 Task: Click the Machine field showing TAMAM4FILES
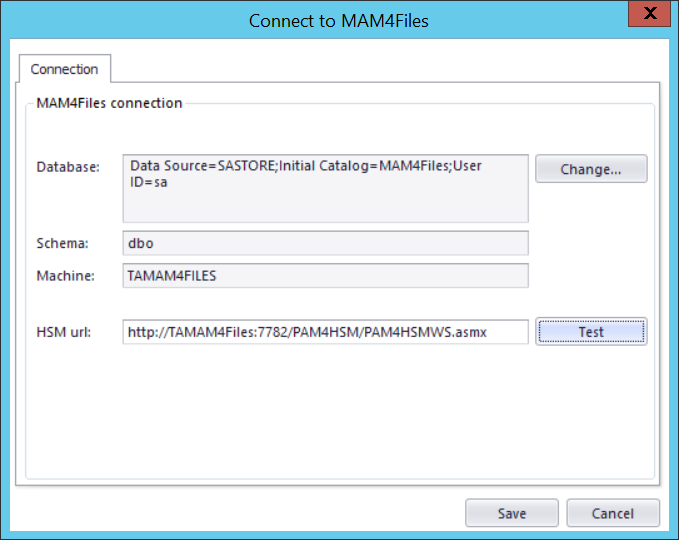[x=325, y=276]
